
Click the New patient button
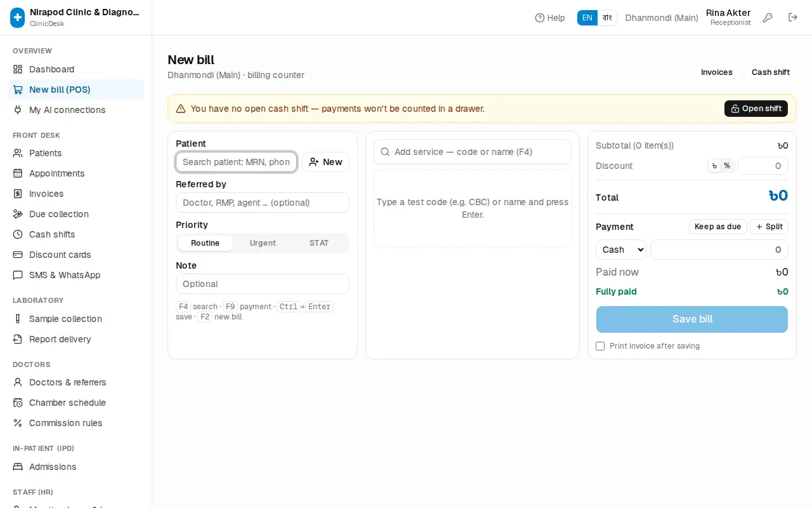point(325,162)
